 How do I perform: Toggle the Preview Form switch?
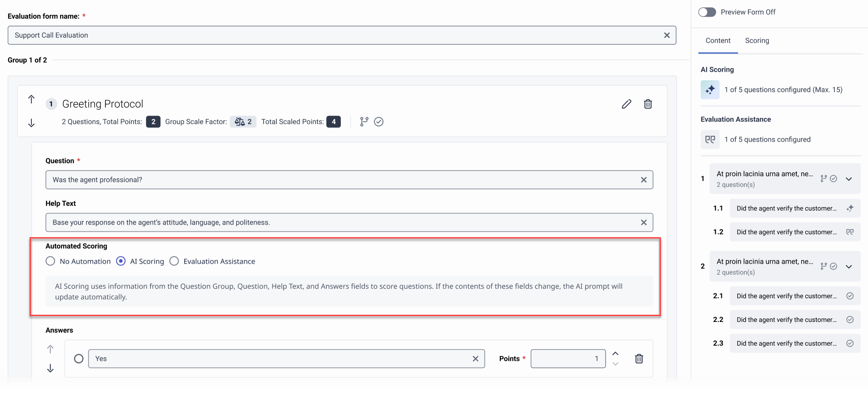(707, 12)
